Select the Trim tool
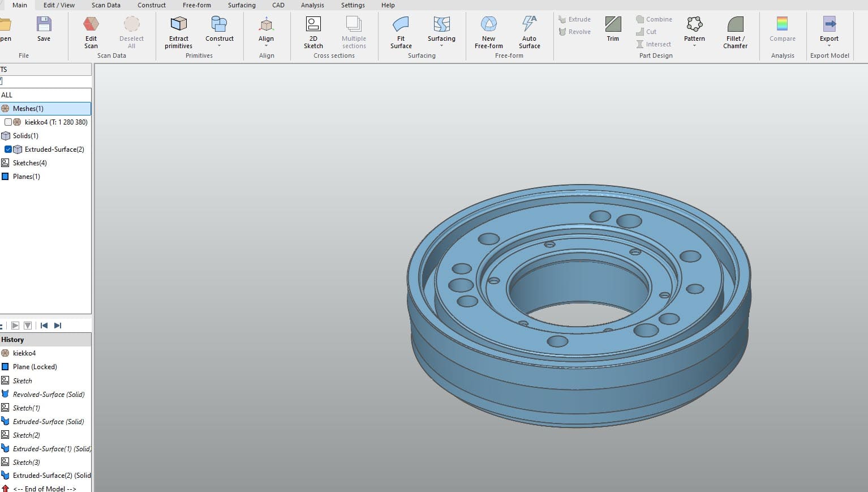Image resolution: width=868 pixels, height=492 pixels. tap(613, 25)
